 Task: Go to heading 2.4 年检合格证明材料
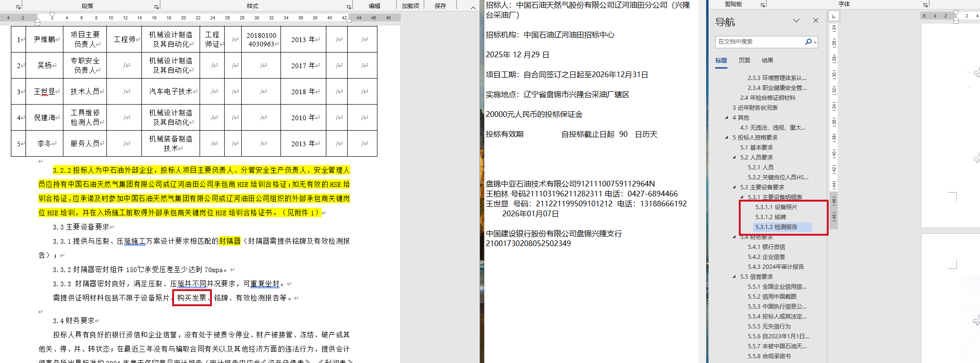[x=768, y=97]
